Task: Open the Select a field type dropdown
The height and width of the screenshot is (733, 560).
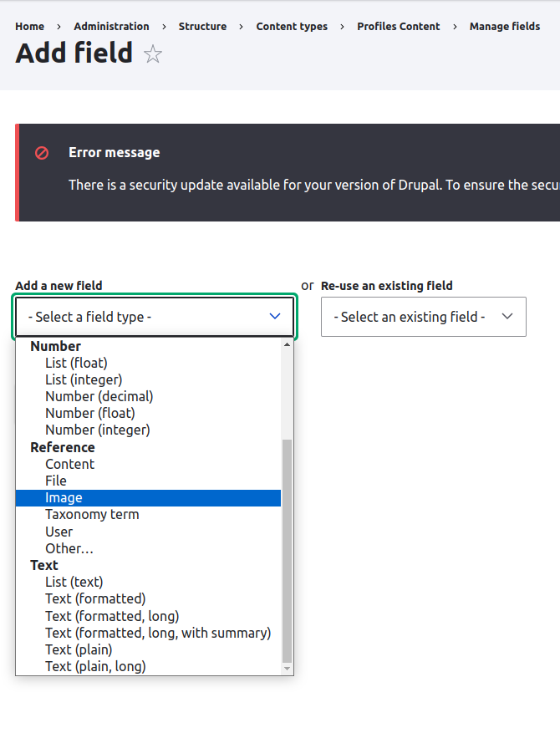Action: (x=155, y=317)
